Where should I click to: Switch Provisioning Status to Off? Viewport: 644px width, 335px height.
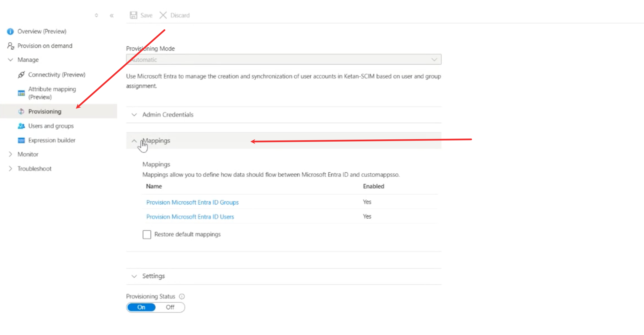(x=170, y=307)
